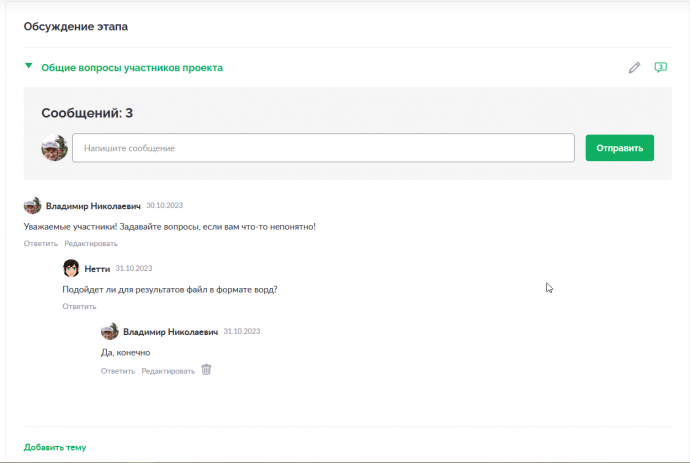Reply to Нетти's question about Word format
Image resolution: width=690 pixels, height=463 pixels.
(79, 306)
